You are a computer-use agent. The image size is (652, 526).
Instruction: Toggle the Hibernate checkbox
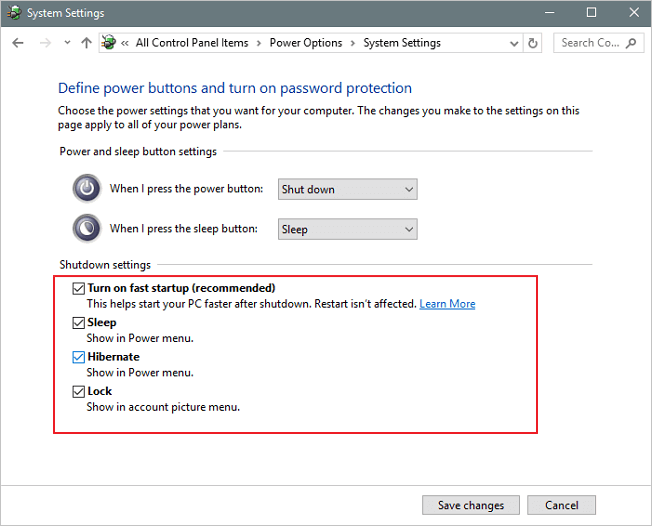(x=79, y=357)
